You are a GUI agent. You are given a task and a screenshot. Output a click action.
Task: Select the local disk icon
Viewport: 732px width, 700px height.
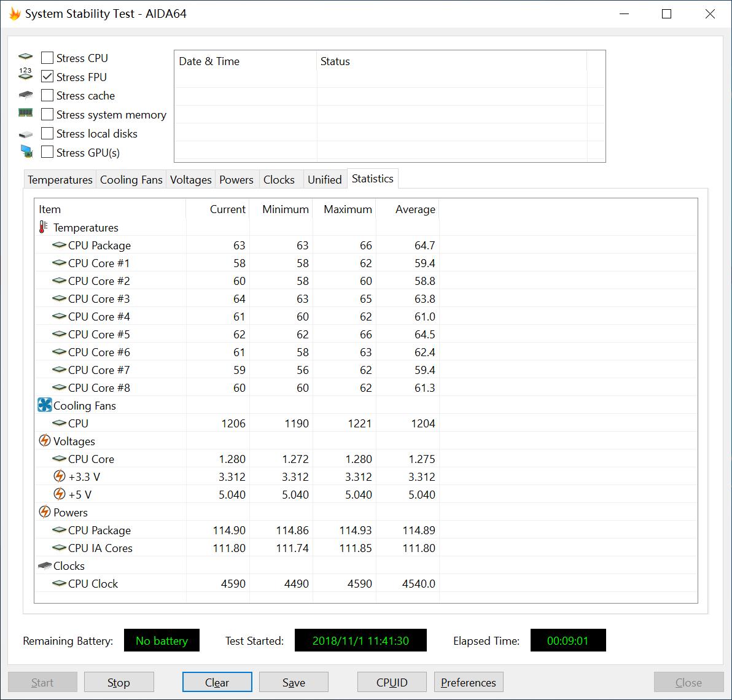25,133
